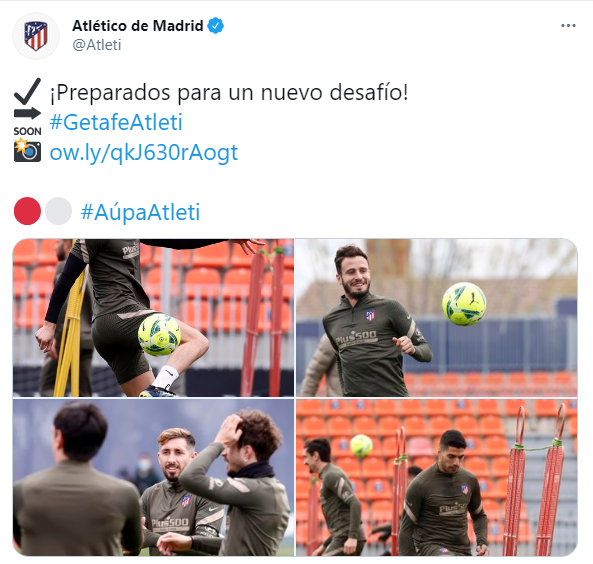The height and width of the screenshot is (564, 593).
Task: Click the Atlético crest inside the avatar
Action: (x=36, y=36)
